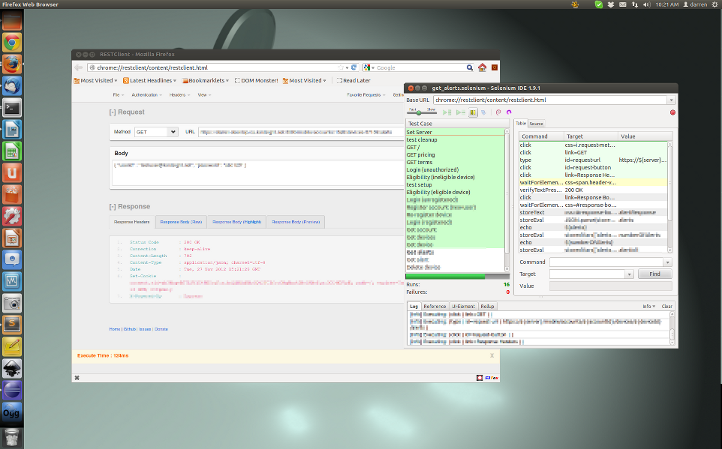722x449 pixels.
Task: Open the Bookmarklets bookmark folder
Action: (205, 81)
